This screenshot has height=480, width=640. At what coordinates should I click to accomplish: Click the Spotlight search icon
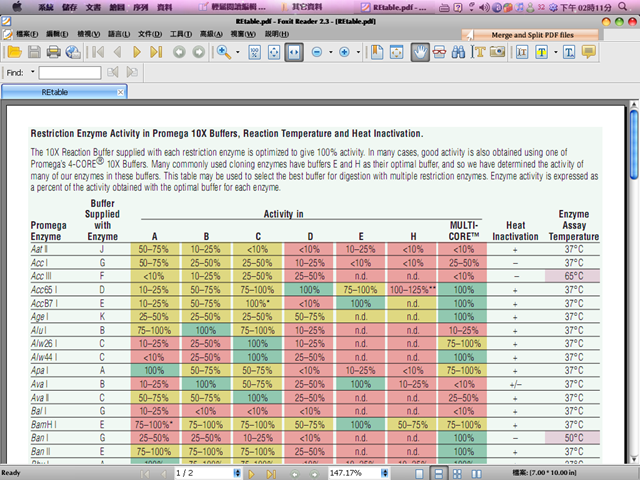(x=622, y=7)
